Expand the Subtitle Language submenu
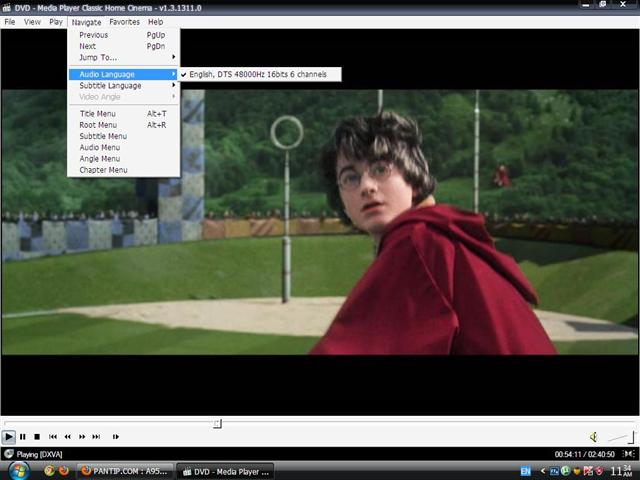The height and width of the screenshot is (480, 640). point(124,86)
